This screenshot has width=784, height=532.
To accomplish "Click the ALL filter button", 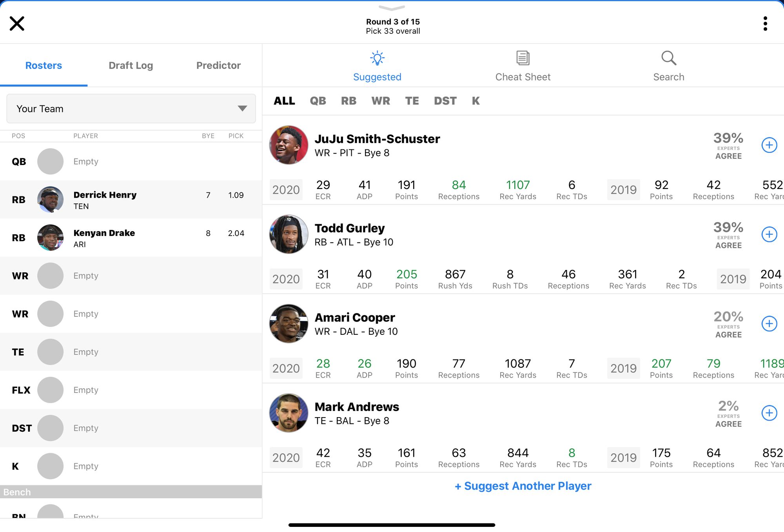I will (284, 100).
